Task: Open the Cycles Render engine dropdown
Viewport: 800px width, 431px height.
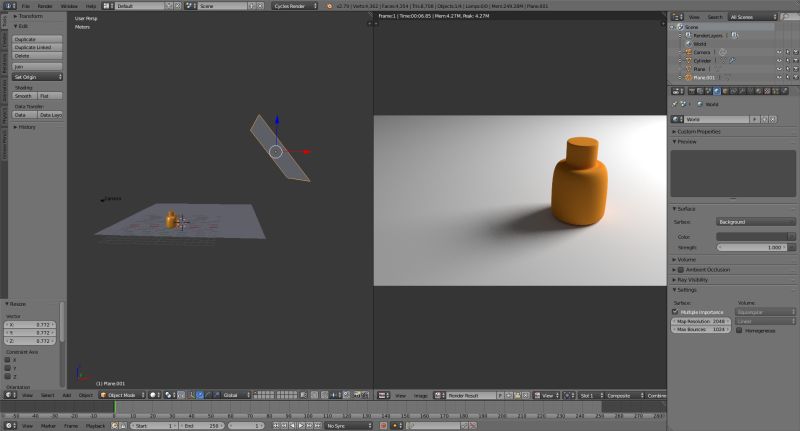Action: coord(295,6)
